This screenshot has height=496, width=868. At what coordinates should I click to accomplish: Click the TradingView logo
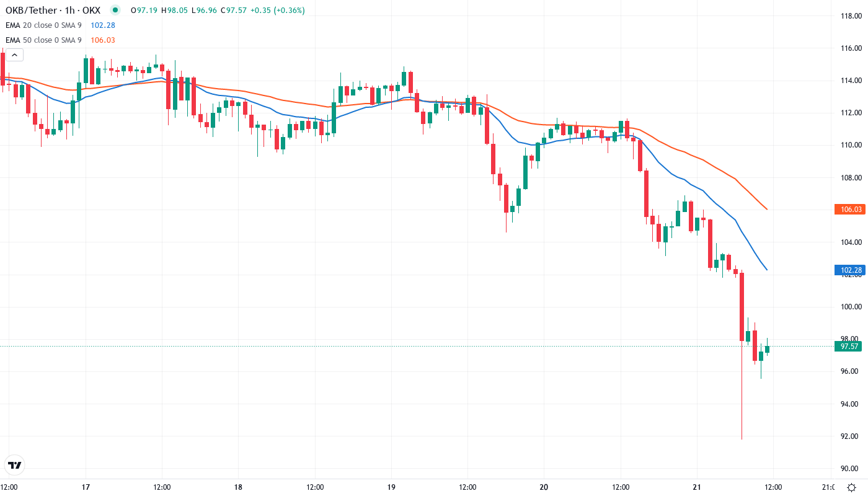[14, 465]
